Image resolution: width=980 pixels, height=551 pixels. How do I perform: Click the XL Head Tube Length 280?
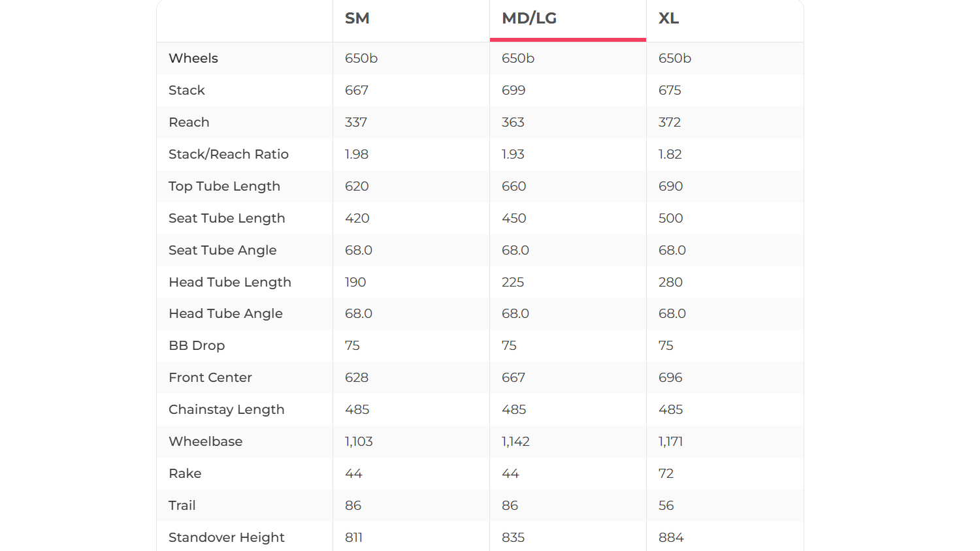[x=670, y=282]
